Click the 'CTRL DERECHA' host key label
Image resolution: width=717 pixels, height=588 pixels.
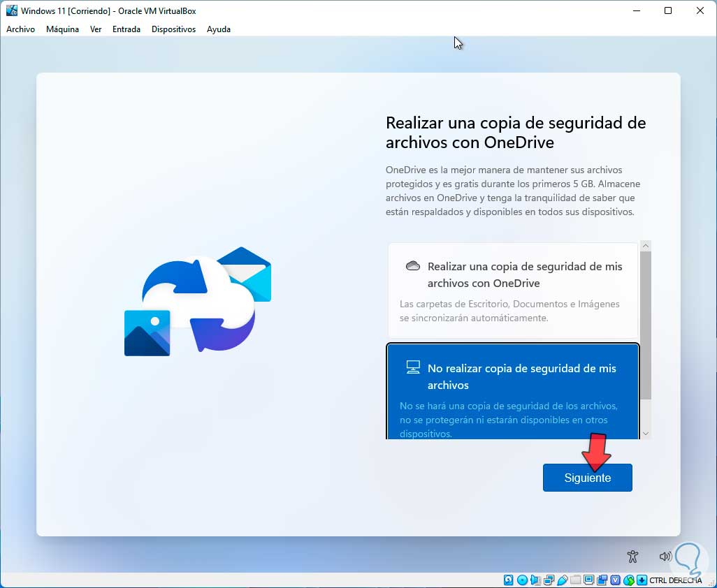[x=675, y=580]
